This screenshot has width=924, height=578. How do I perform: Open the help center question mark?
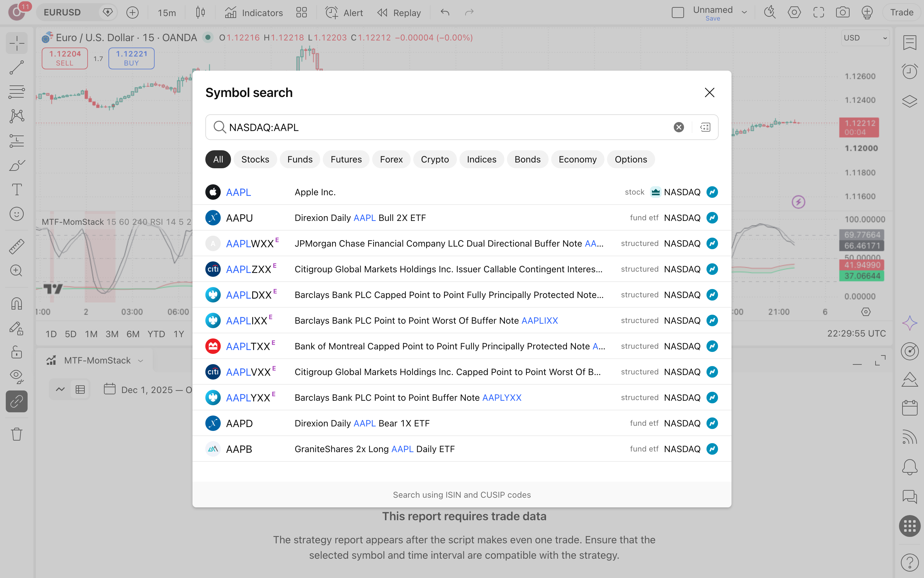(x=910, y=562)
